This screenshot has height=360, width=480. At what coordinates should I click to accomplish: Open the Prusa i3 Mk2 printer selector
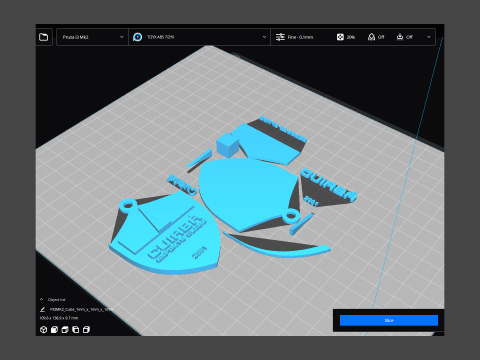(92, 37)
